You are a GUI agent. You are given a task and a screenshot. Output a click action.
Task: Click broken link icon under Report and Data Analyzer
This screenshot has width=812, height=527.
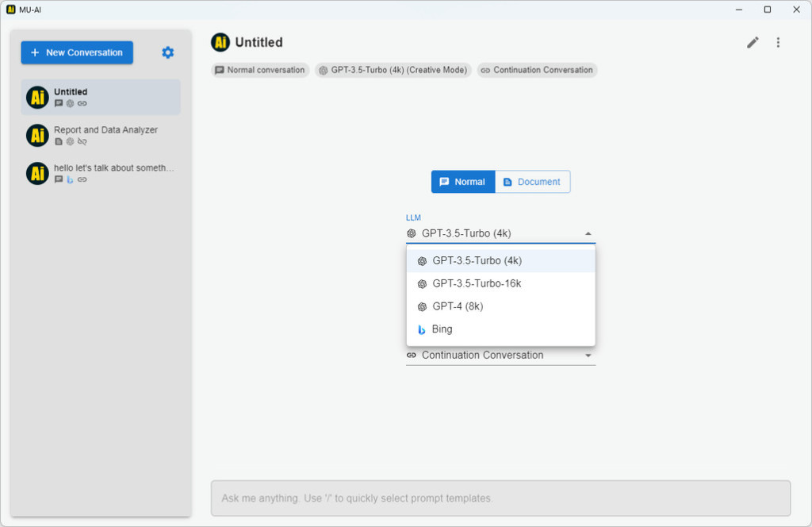click(82, 141)
